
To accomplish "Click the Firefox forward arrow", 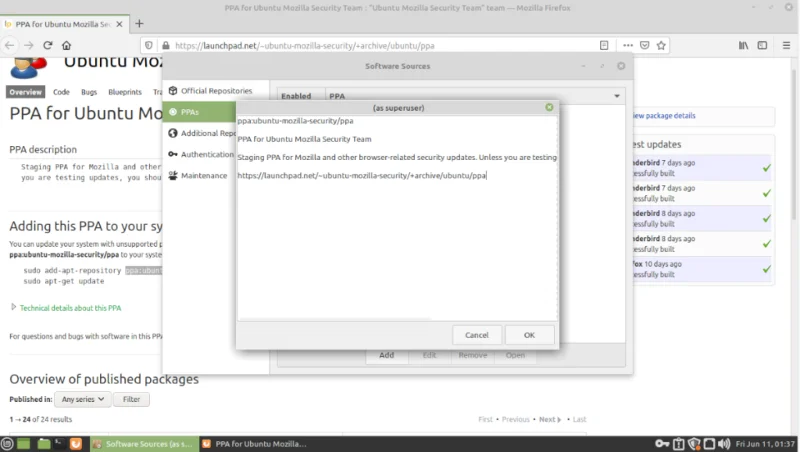I will [x=29, y=45].
